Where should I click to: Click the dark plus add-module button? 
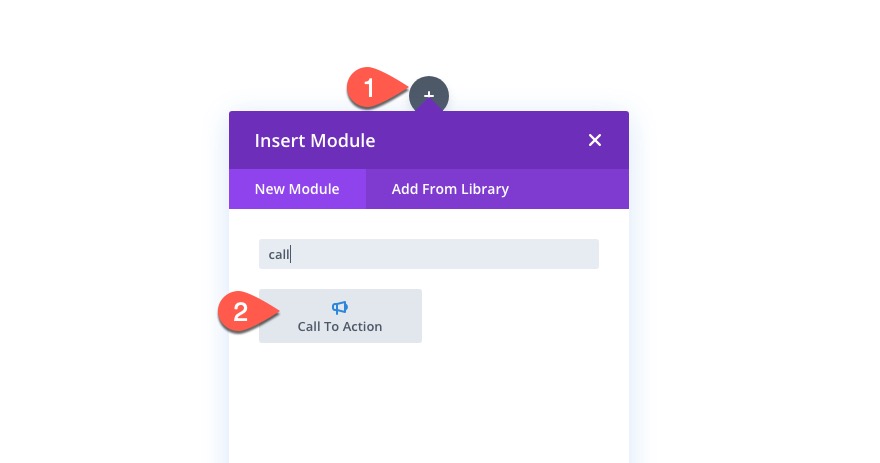tap(429, 95)
